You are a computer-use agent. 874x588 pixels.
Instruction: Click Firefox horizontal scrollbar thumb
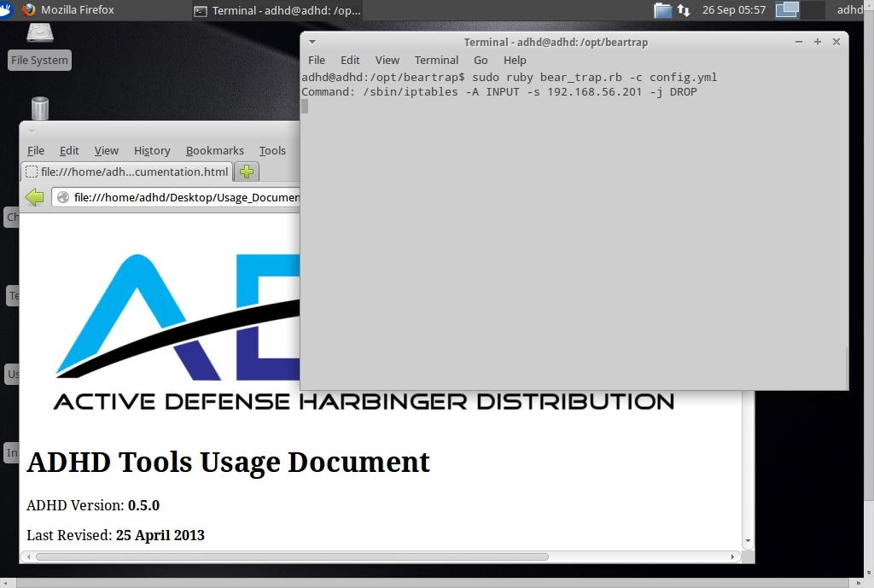pos(292,556)
